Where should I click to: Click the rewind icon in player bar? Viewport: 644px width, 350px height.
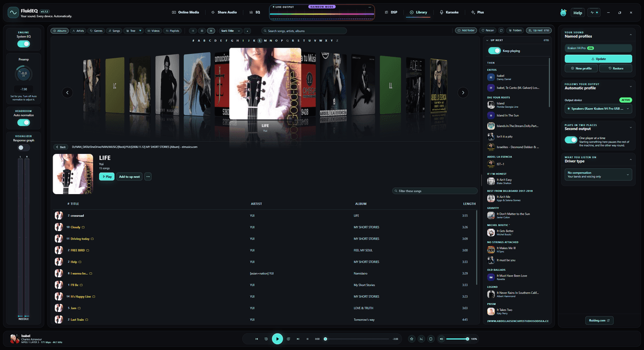click(266, 339)
